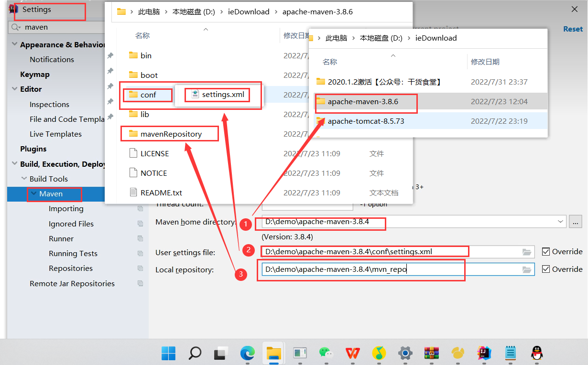Click the project-level icon beside Ignored Files
Screen dimensions: 588x365
coord(140,224)
